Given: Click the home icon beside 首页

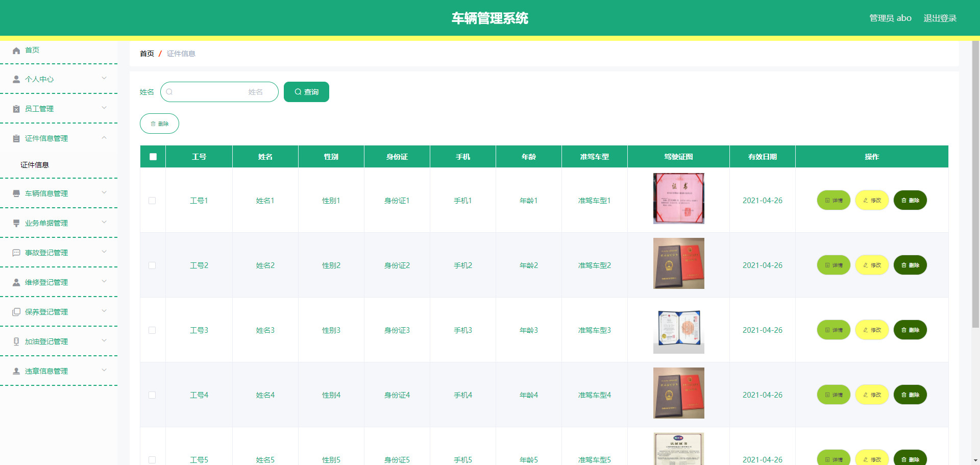Looking at the screenshot, I should click(x=16, y=50).
